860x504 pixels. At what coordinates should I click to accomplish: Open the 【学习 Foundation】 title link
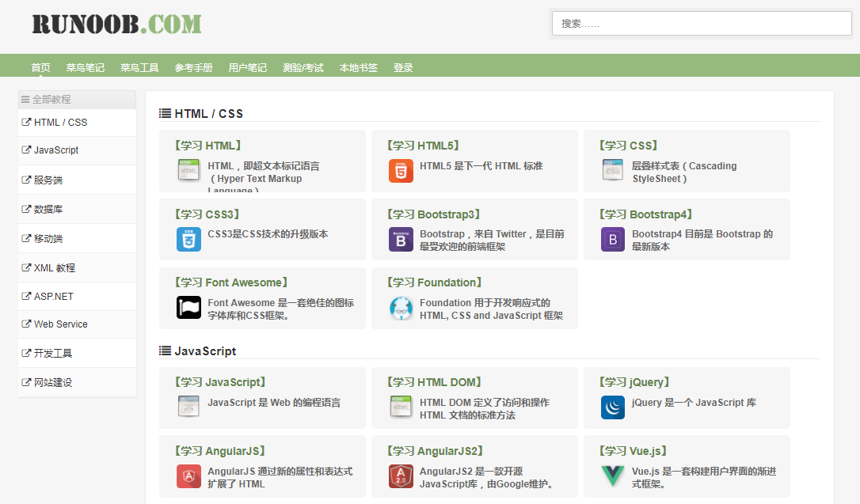(434, 282)
